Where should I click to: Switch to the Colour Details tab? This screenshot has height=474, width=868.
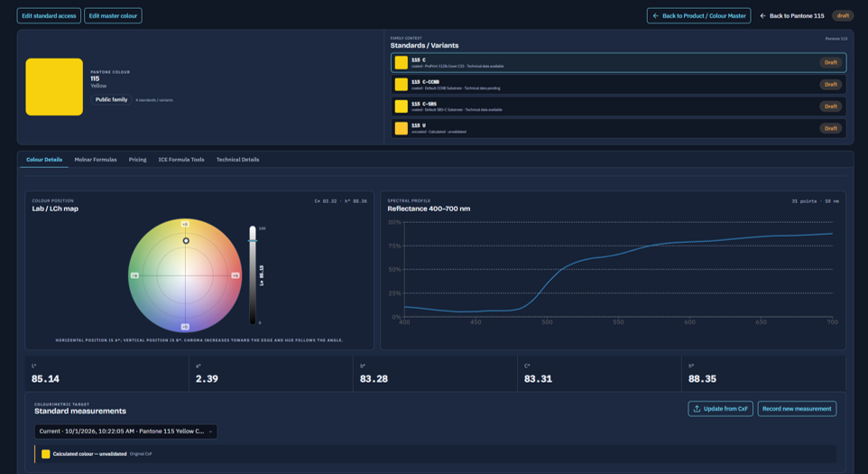(44, 160)
